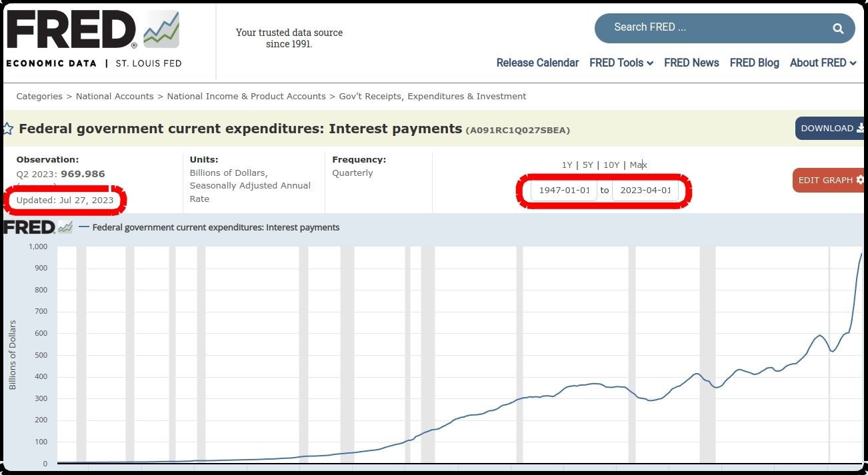Screen dimensions: 868x475
Task: Click the ECONOMIC DATA tagline text
Action: [x=51, y=63]
